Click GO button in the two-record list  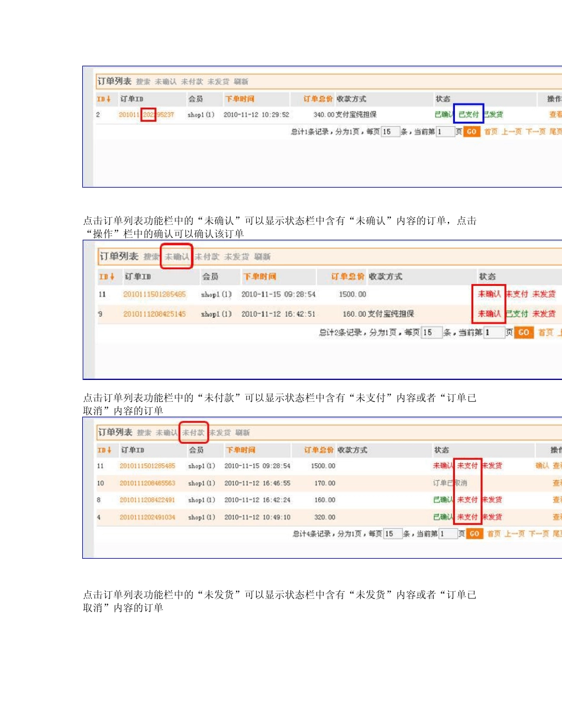point(524,333)
